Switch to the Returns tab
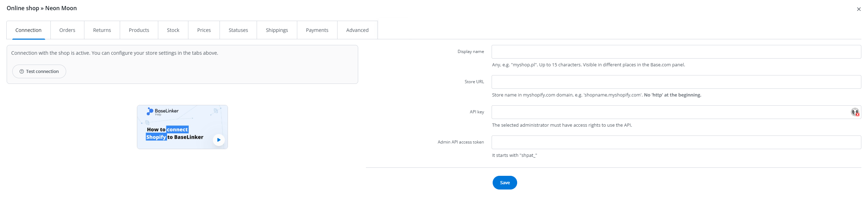This screenshot has height=206, width=868. click(102, 30)
